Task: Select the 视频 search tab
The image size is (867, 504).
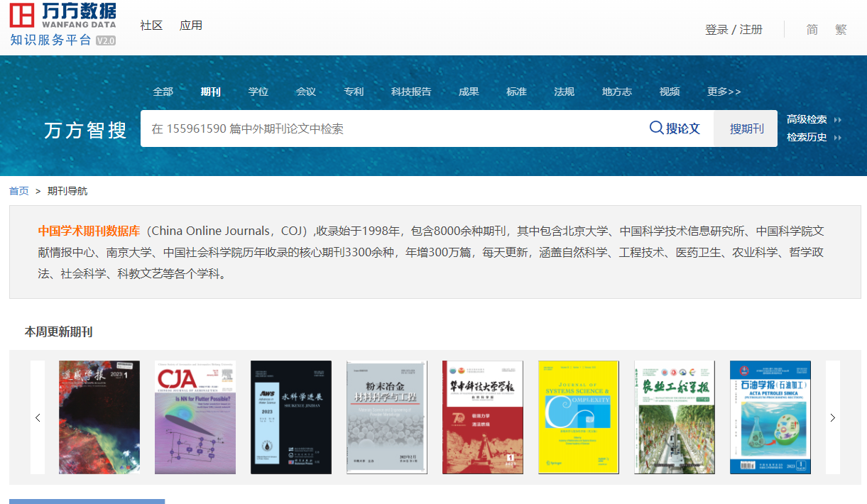Action: click(x=670, y=92)
